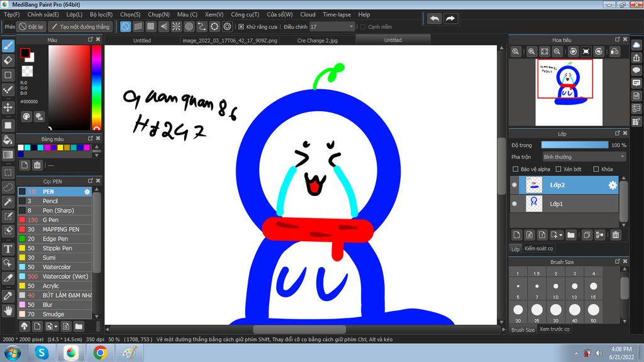The image size is (644, 362).
Task: Undock the Brush Size panel
Action: (x=618, y=261)
